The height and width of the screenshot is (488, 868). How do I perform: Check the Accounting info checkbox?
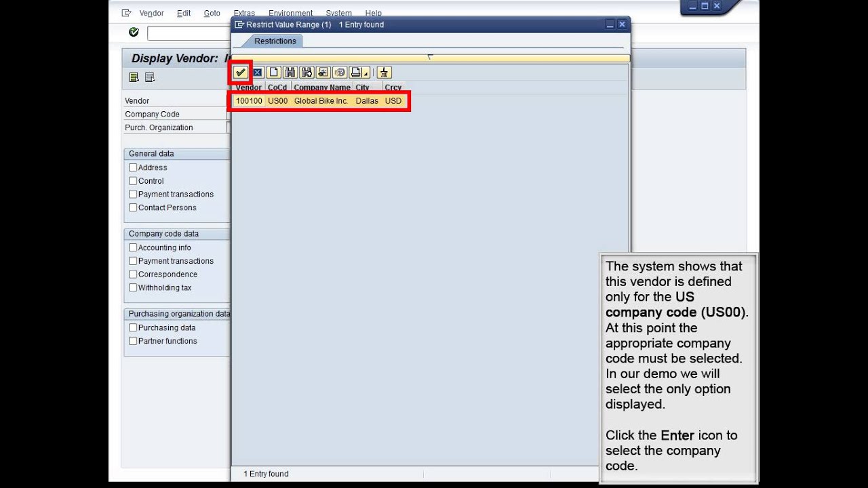133,247
